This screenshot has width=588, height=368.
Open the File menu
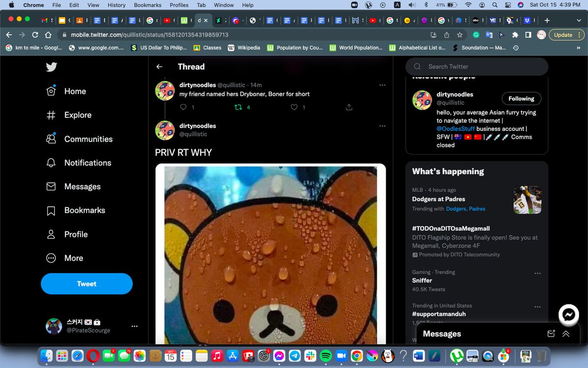point(57,5)
